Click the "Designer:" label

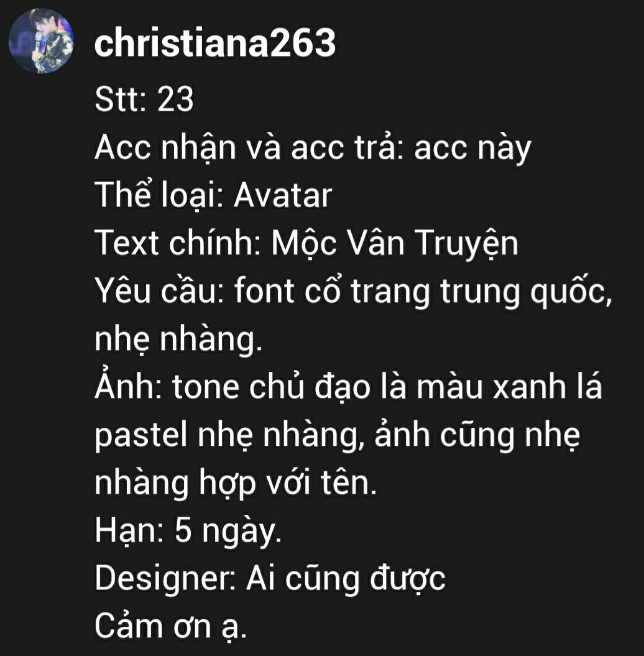pos(165,579)
